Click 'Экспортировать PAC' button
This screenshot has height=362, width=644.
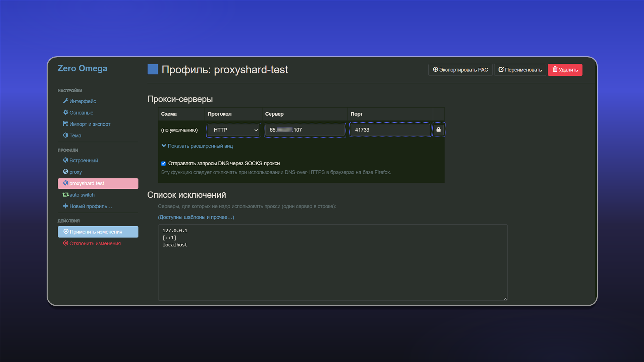[460, 70]
